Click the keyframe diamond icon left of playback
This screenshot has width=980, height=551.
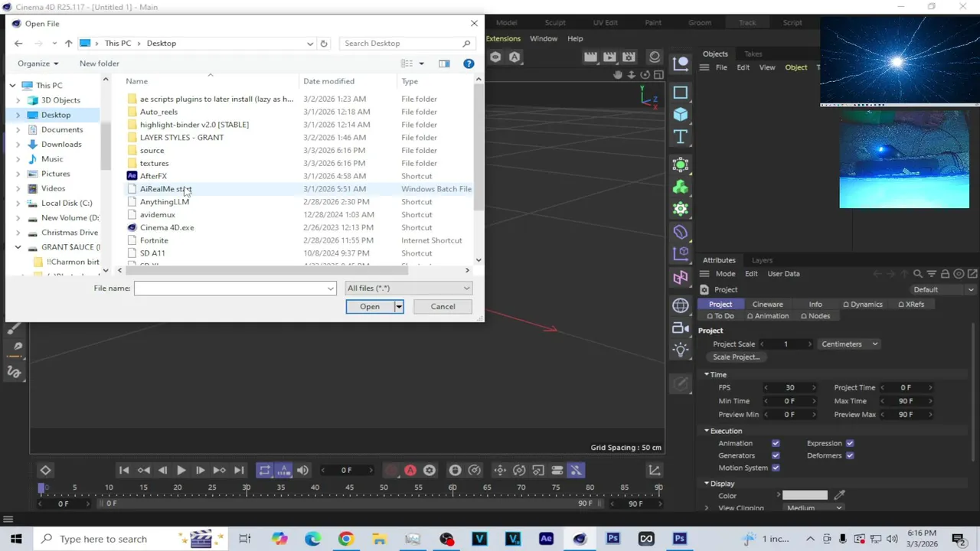[x=45, y=470]
